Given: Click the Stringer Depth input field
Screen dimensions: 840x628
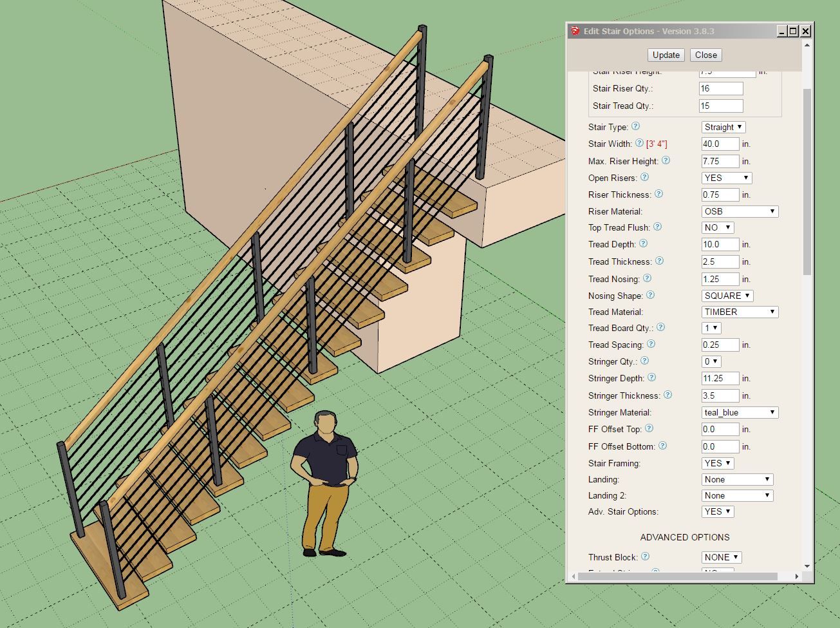Looking at the screenshot, I should point(720,378).
